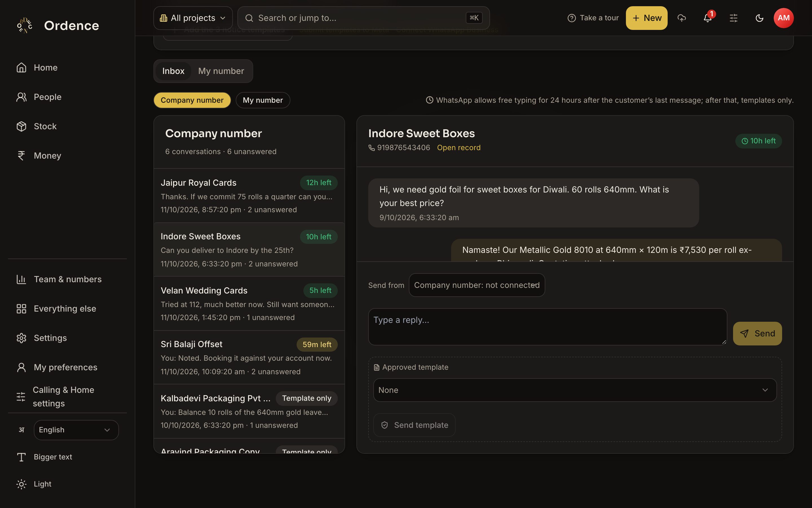Switch to the Inbox tab
The image size is (812, 508).
coord(173,71)
